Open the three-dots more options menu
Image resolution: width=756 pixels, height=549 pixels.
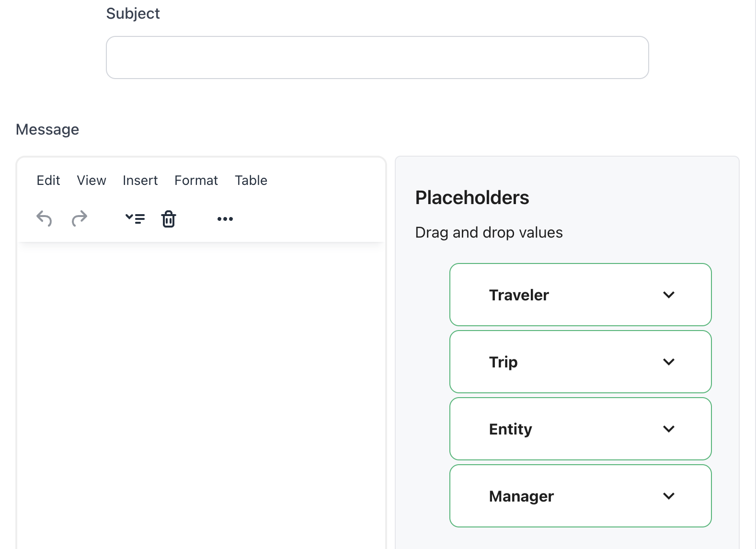click(x=225, y=219)
